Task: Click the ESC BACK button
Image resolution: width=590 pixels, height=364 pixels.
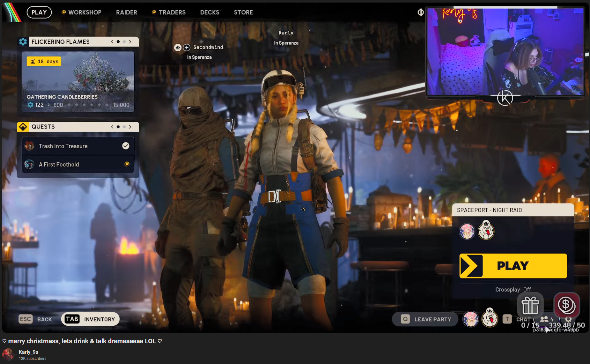Action: (x=35, y=319)
